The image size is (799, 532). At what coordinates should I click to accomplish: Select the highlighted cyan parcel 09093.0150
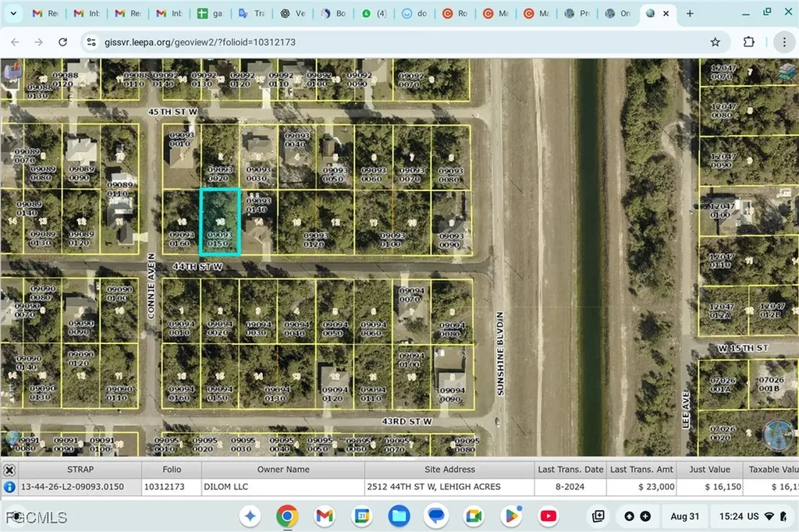221,221
